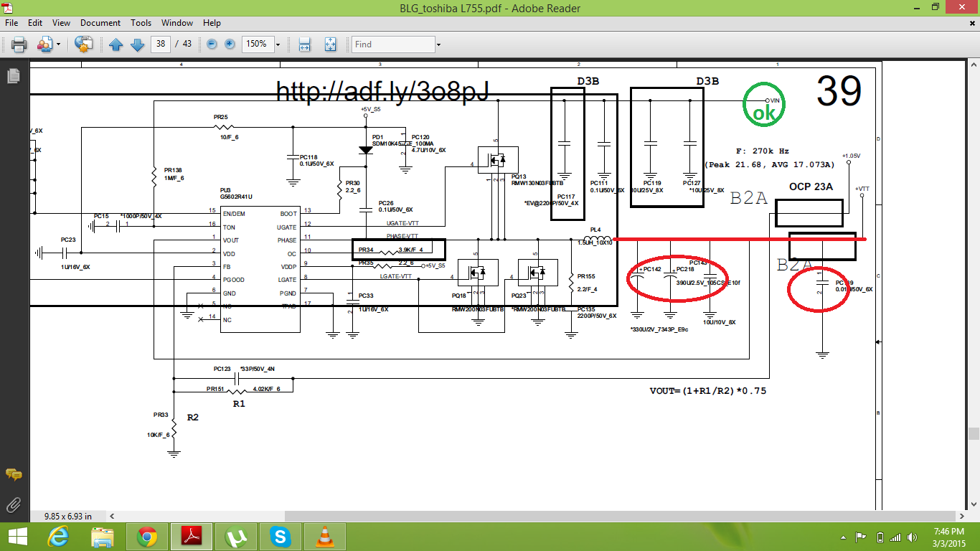Click the Adobe Reader taskbar icon
980x551 pixels.
point(192,537)
